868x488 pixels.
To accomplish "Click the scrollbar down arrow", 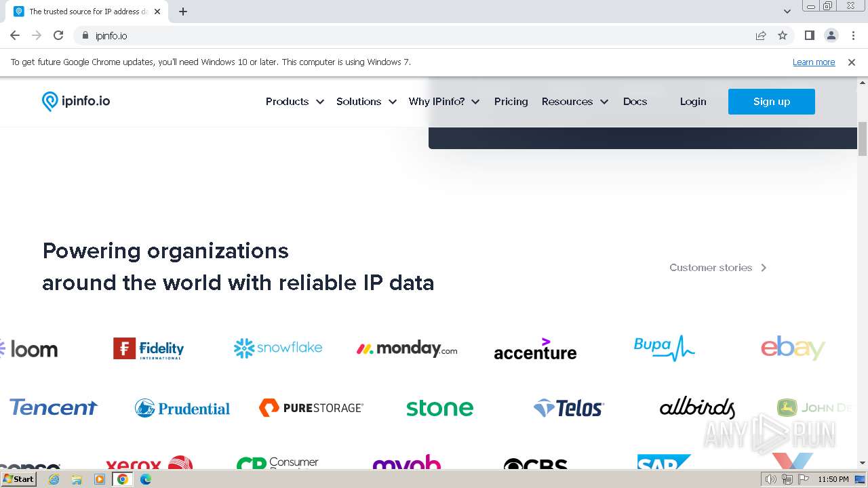I will (863, 464).
